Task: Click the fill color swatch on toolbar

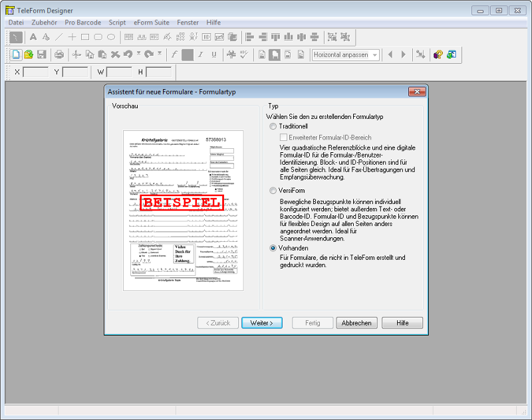Action: click(188, 54)
